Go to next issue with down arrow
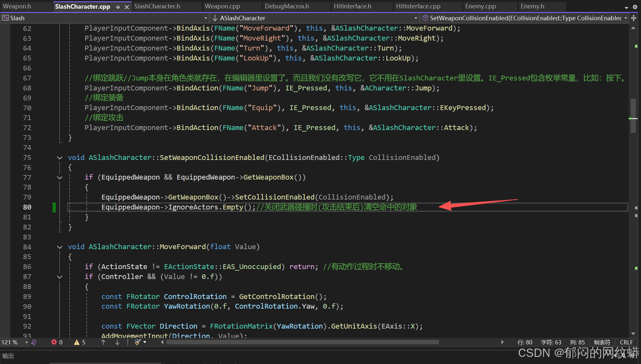 [x=117, y=342]
